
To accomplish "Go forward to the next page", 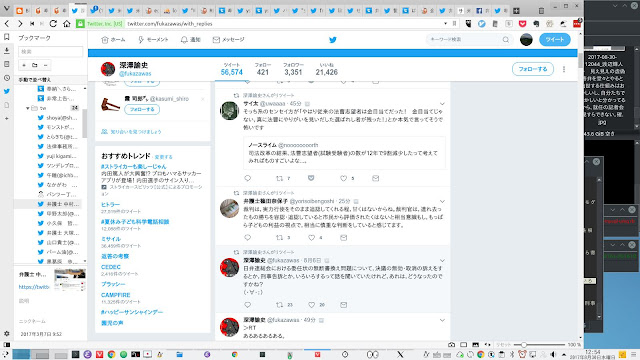I will pos(20,24).
